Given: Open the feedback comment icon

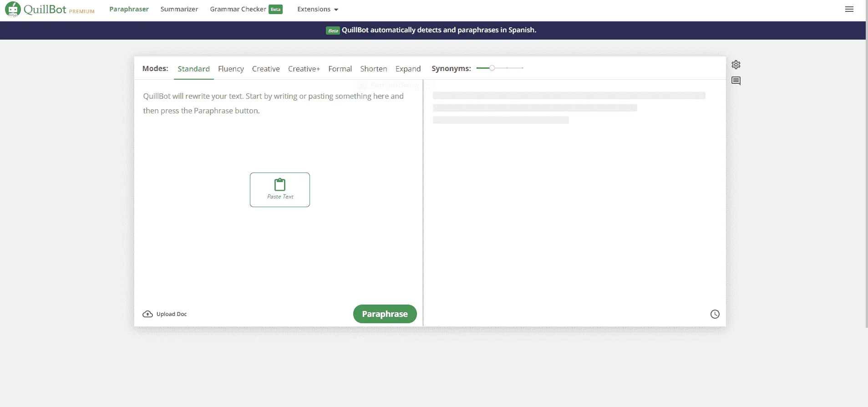Looking at the screenshot, I should [x=736, y=81].
